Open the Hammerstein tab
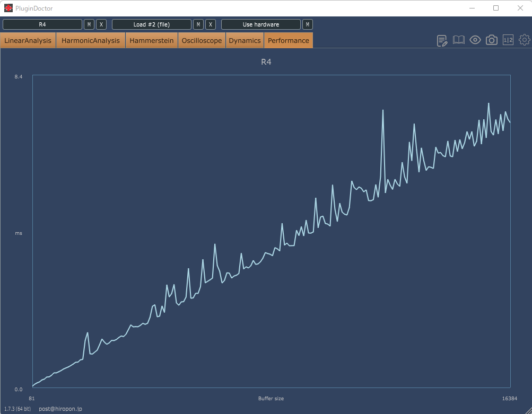The image size is (532, 414). (152, 40)
